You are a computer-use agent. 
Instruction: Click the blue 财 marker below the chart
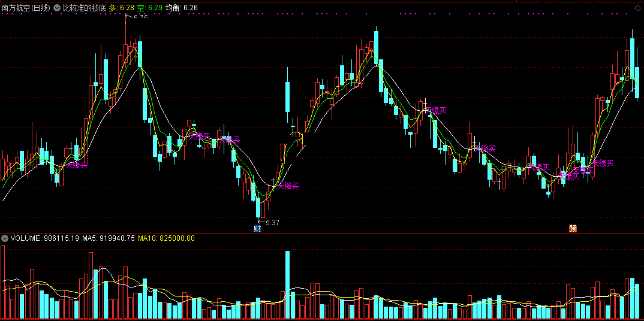(257, 229)
